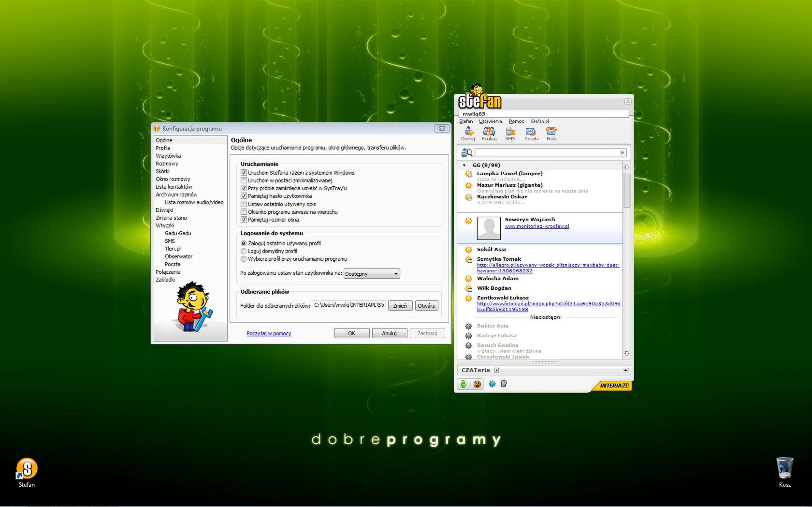Click the Dodaj contact icon in Stefan toolbar
Screen dimensions: 812x507
click(x=468, y=132)
